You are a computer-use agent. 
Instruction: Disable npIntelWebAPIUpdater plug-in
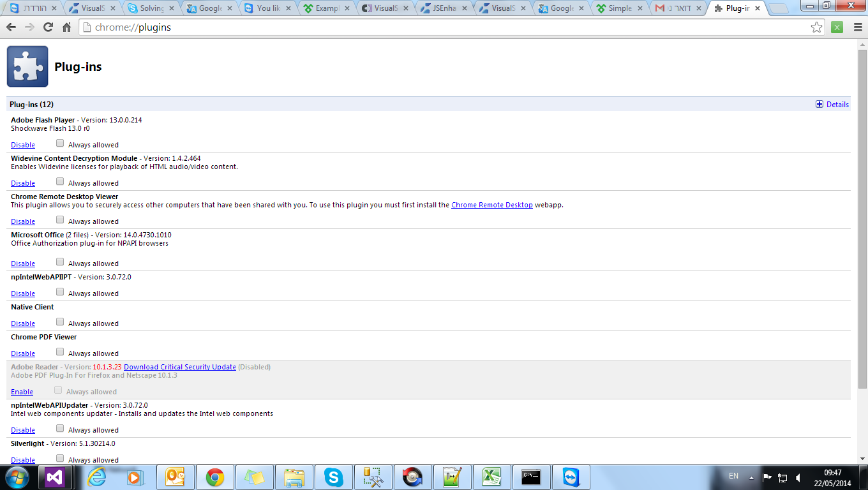pyautogui.click(x=23, y=430)
